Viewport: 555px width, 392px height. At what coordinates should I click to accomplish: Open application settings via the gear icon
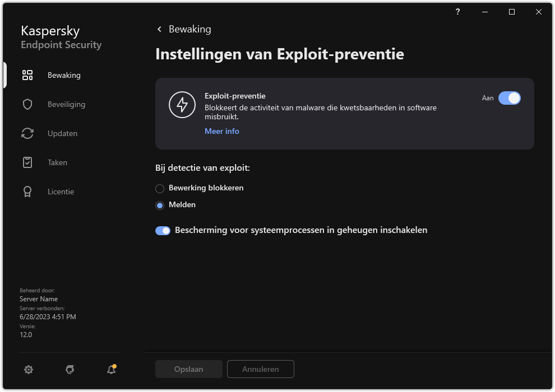(x=29, y=370)
